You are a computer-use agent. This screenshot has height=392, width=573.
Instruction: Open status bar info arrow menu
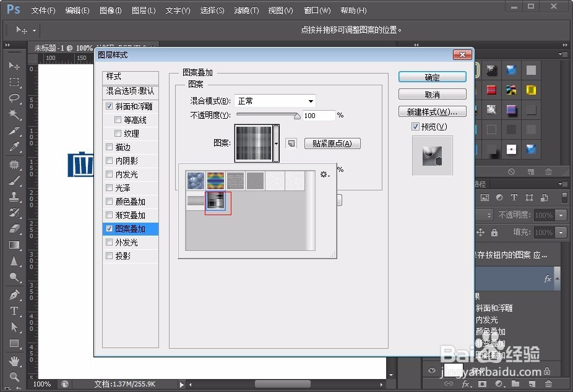[182, 385]
